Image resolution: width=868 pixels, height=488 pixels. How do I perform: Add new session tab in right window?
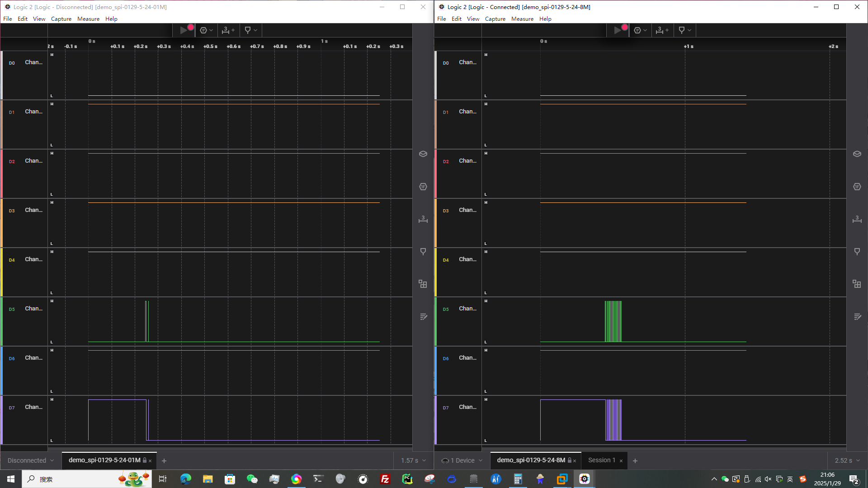635,461
